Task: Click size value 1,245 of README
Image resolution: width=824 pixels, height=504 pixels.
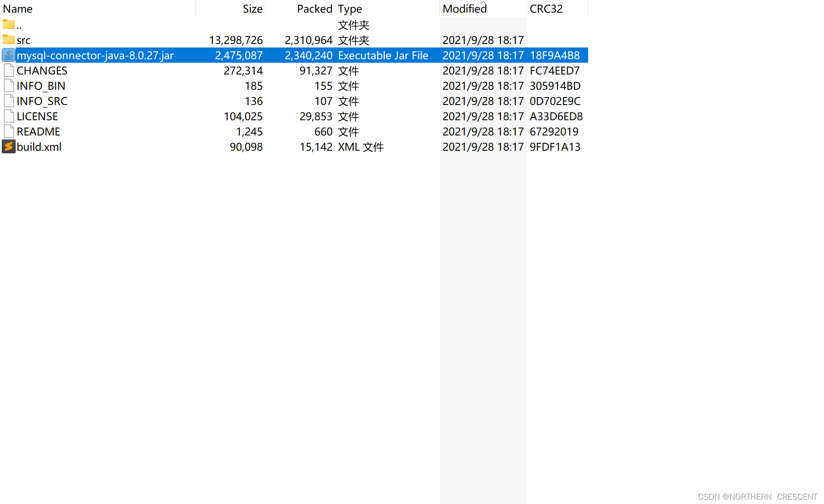Action: tap(249, 132)
